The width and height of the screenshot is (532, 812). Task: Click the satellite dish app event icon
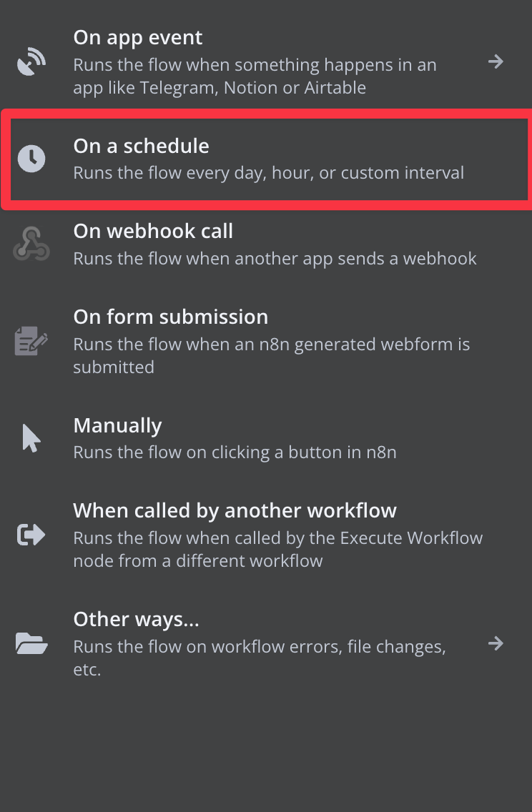click(31, 62)
